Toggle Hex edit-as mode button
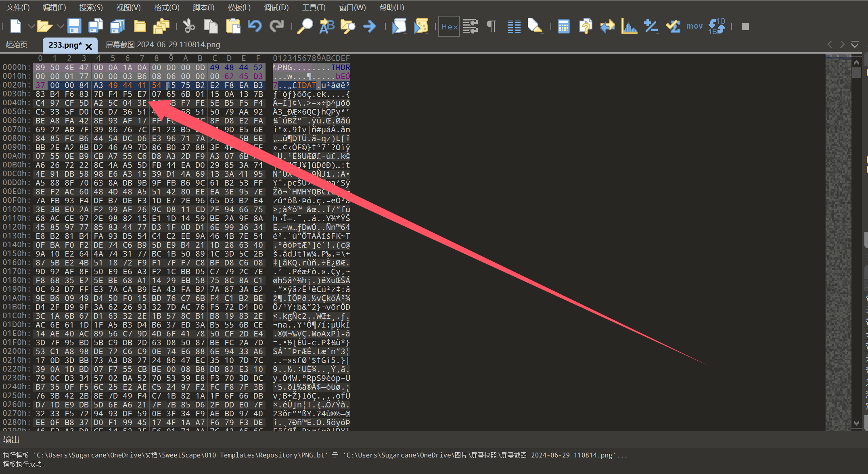This screenshot has height=474, width=868. coord(449,26)
